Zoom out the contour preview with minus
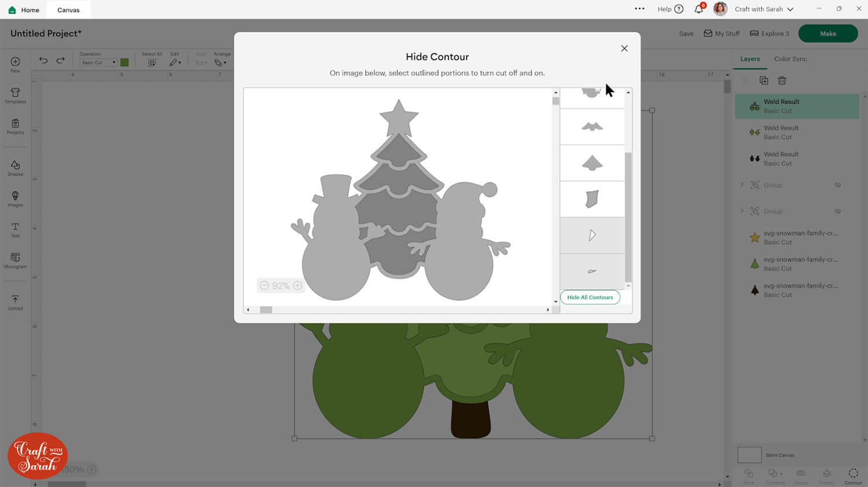Screen dimensions: 868x487 coord(264,285)
